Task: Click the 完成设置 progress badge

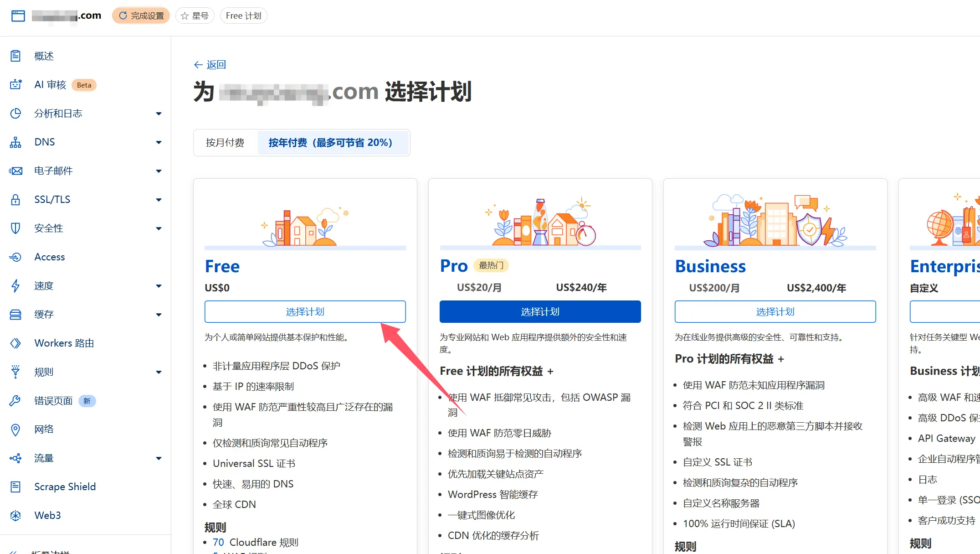Action: [x=141, y=16]
